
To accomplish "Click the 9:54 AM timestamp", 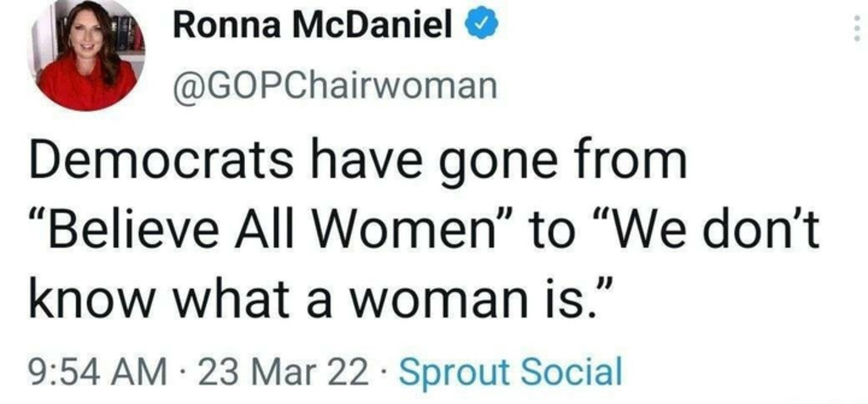I will [88, 372].
